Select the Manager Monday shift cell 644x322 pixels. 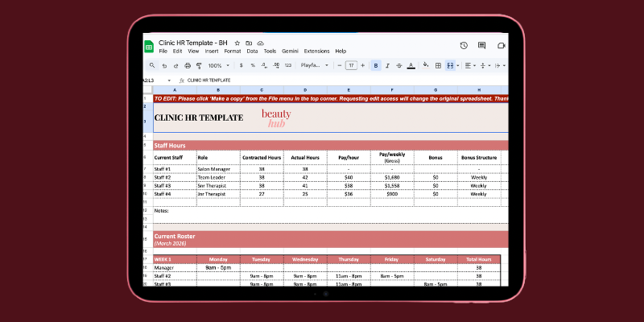tap(218, 268)
